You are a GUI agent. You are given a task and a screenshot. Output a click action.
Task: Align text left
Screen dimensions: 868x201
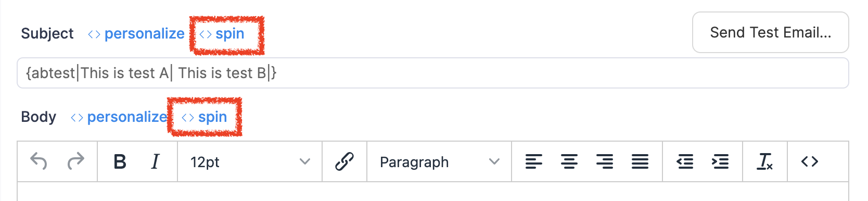(x=534, y=162)
